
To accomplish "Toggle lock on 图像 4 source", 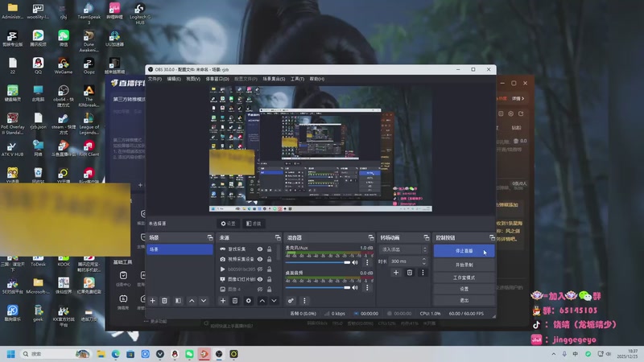I will pos(270,289).
